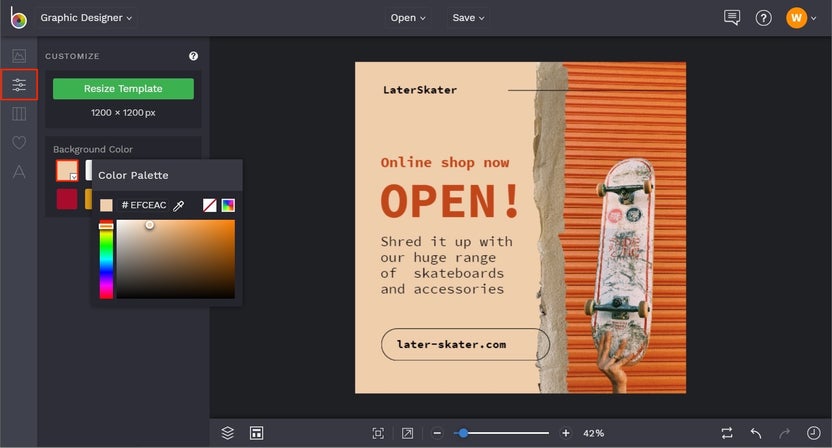Open the Save dropdown menu

point(468,18)
